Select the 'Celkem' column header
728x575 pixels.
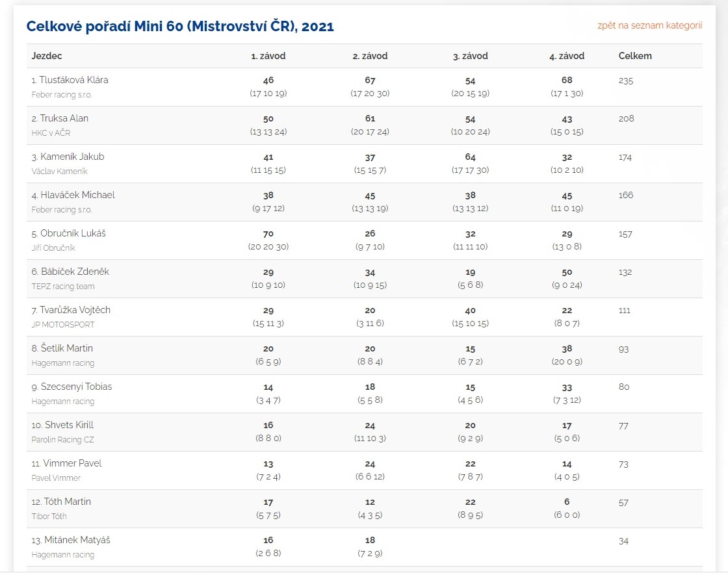click(x=635, y=56)
